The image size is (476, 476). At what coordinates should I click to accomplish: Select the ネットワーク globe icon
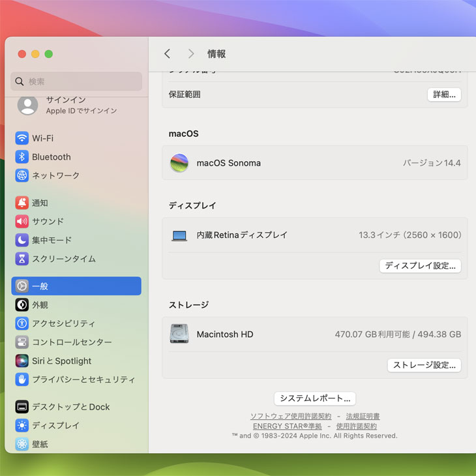22,175
